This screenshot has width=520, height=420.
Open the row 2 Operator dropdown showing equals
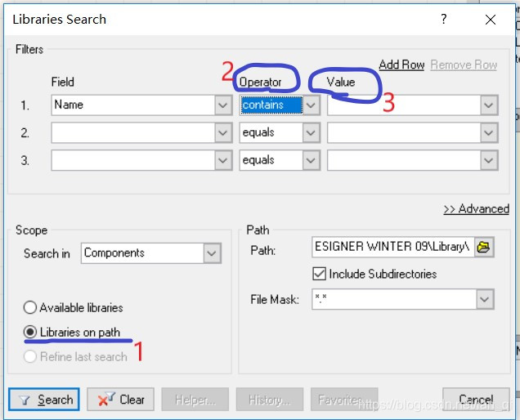coord(310,133)
